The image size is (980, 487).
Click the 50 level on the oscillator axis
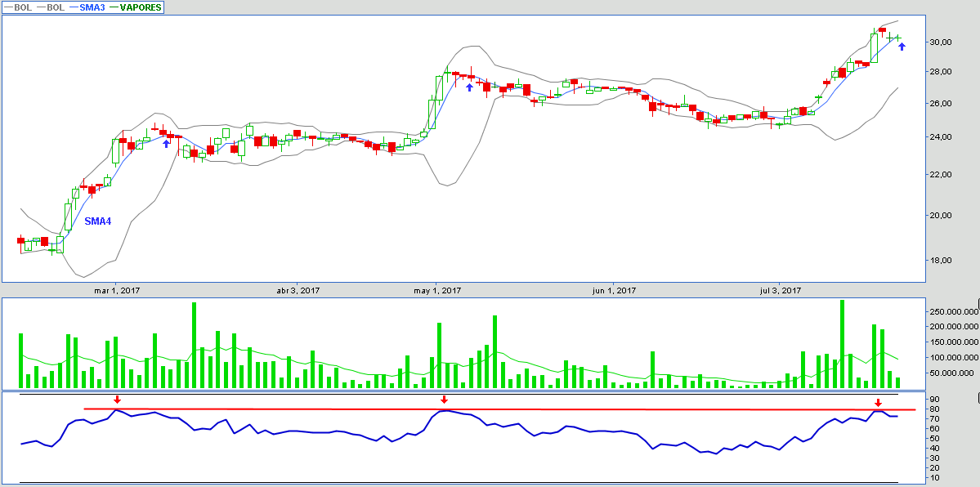coord(936,438)
